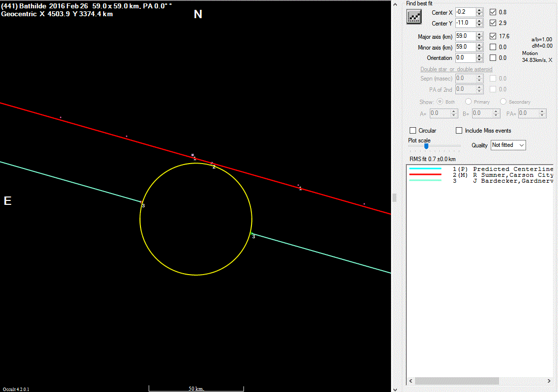558x392 pixels.
Task: Decrease Center Y with down arrow
Action: (x=479, y=25)
